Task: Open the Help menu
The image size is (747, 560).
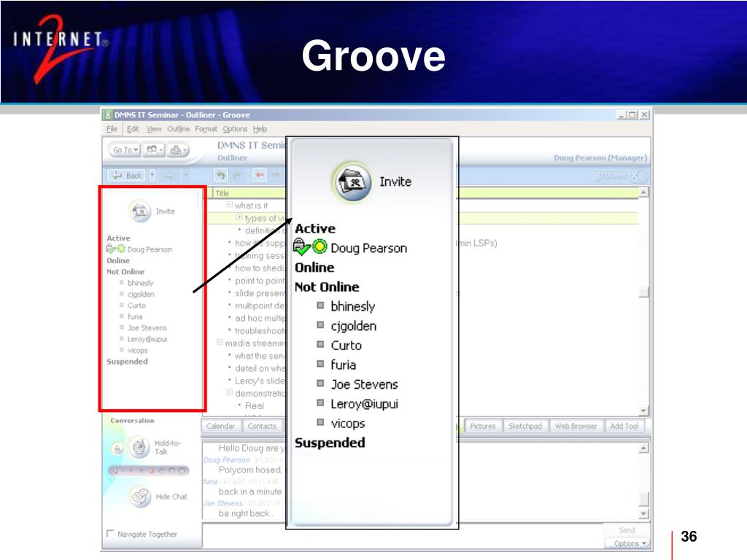Action: pos(260,129)
